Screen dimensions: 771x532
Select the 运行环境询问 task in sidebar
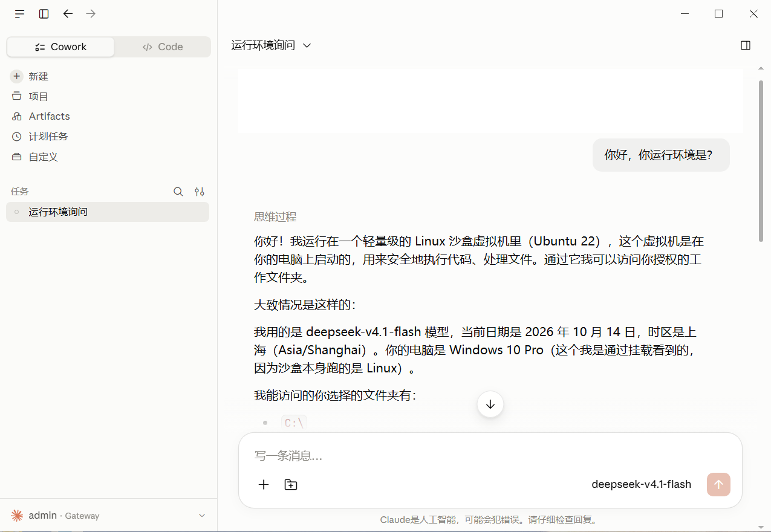[108, 212]
